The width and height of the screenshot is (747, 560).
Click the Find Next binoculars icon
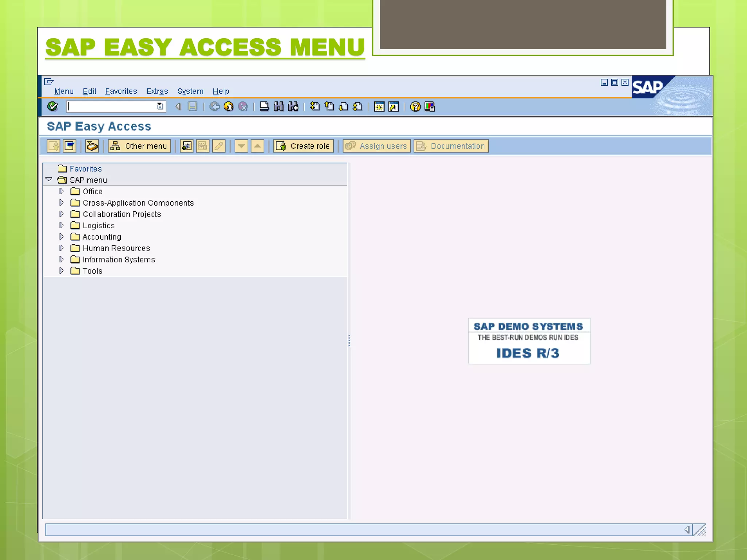pos(293,106)
